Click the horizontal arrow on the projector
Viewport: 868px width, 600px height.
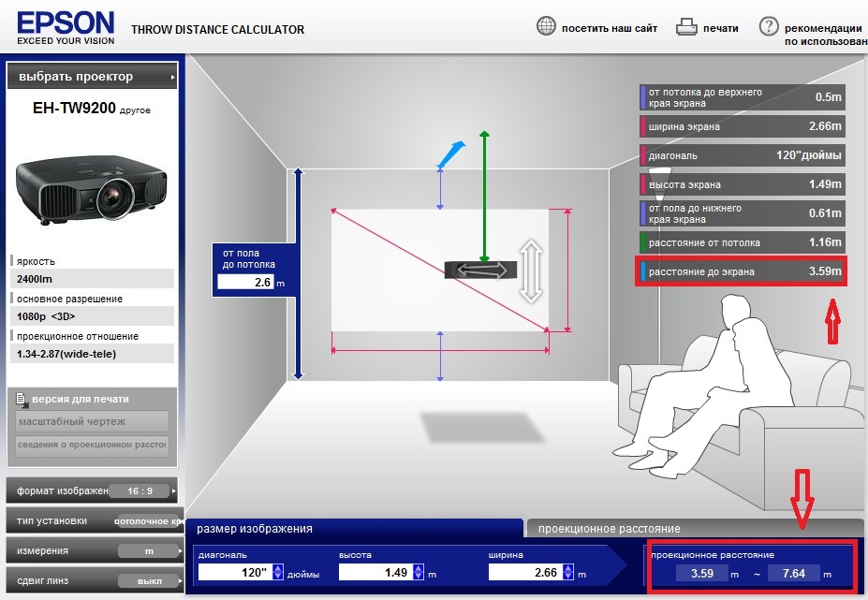coord(481,271)
